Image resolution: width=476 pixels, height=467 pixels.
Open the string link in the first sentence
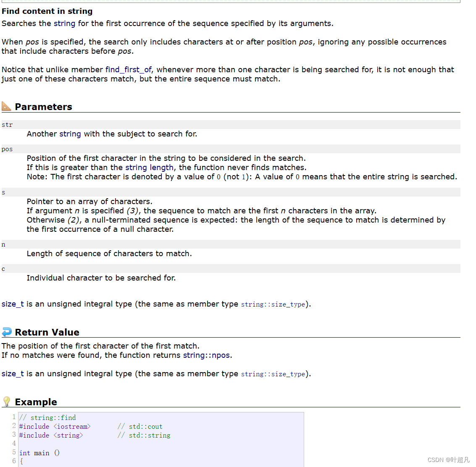64,24
